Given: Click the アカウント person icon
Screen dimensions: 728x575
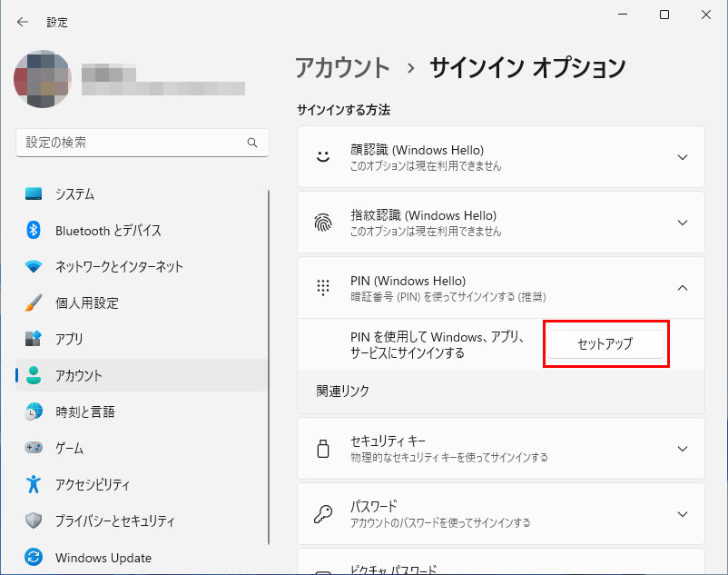Looking at the screenshot, I should (34, 375).
